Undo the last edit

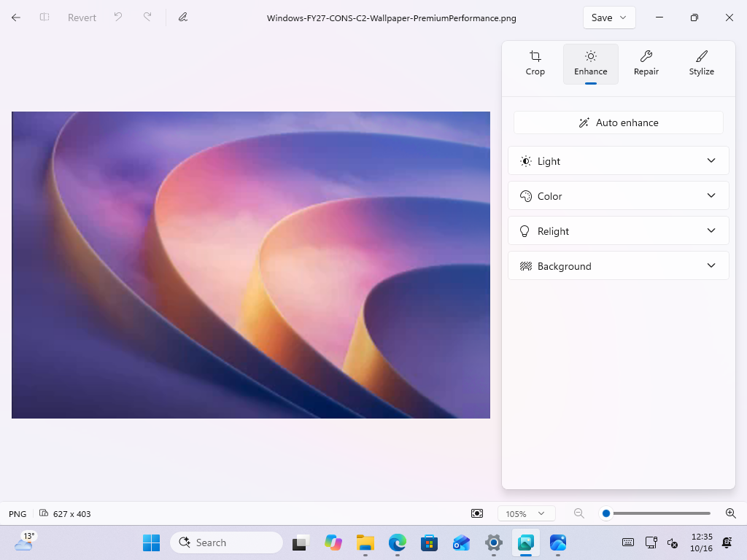click(x=118, y=17)
